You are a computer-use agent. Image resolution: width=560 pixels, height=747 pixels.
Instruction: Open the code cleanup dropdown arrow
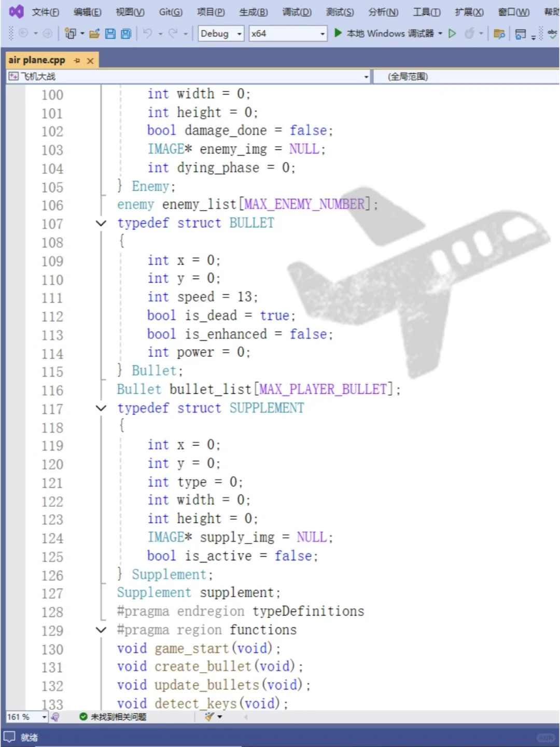pyautogui.click(x=220, y=717)
